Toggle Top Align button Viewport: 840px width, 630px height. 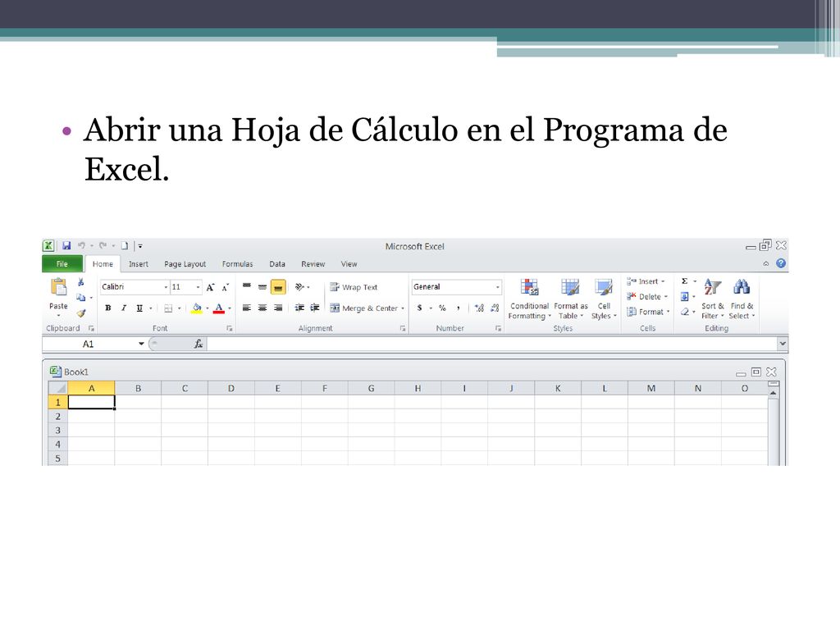246,287
